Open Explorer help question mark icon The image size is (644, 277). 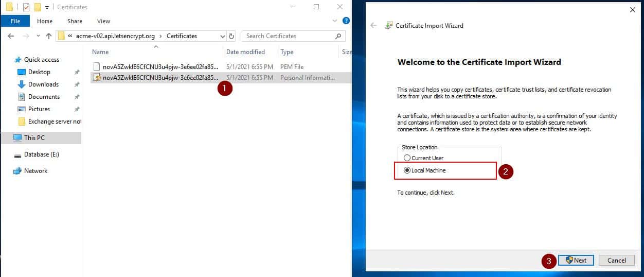pos(346,21)
